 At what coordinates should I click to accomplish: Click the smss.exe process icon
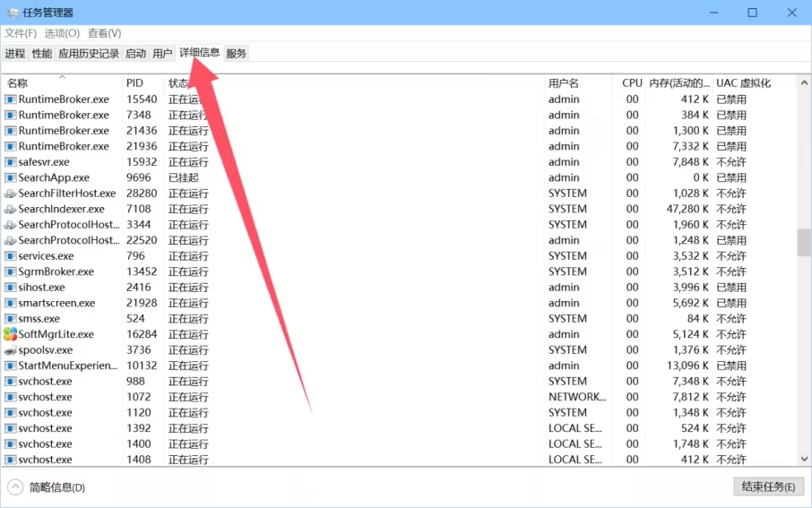coord(10,318)
